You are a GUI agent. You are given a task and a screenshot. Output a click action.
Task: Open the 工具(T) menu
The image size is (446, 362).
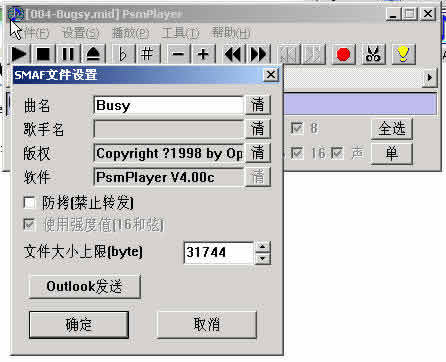click(180, 33)
